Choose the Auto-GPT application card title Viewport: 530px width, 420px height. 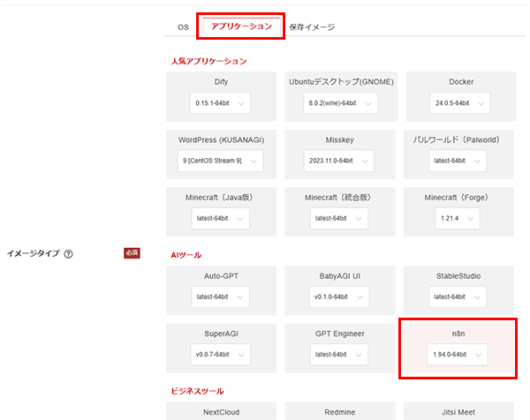pyautogui.click(x=221, y=276)
